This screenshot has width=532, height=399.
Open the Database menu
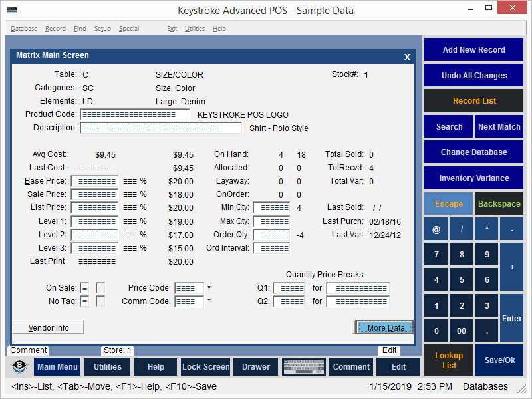click(x=24, y=29)
